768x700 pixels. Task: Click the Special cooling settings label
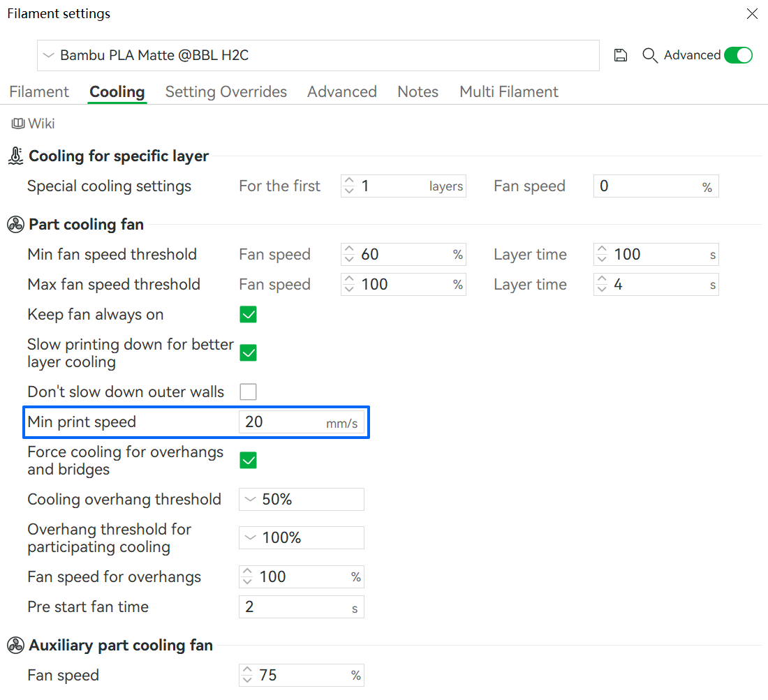[109, 186]
